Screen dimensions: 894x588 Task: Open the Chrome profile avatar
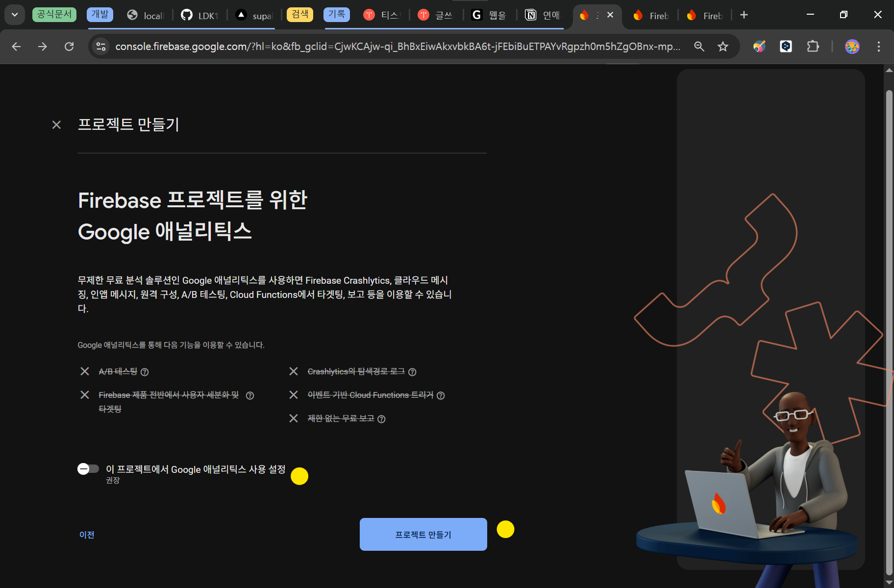[852, 47]
